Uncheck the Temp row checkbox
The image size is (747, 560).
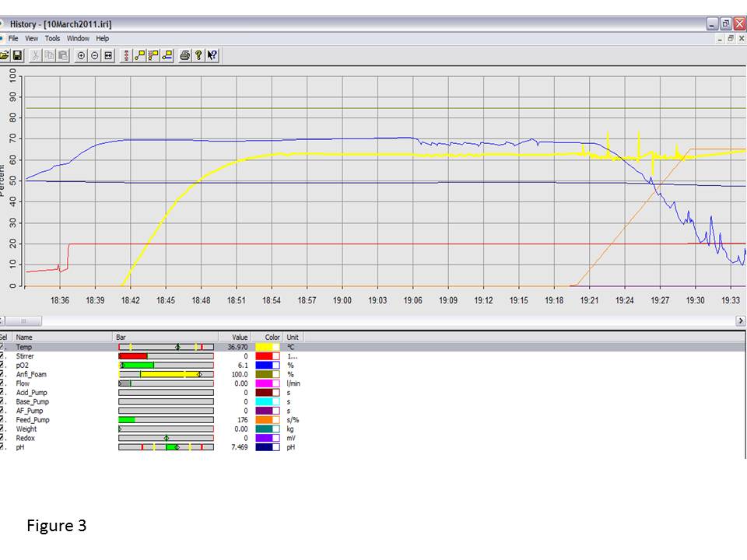3,347
